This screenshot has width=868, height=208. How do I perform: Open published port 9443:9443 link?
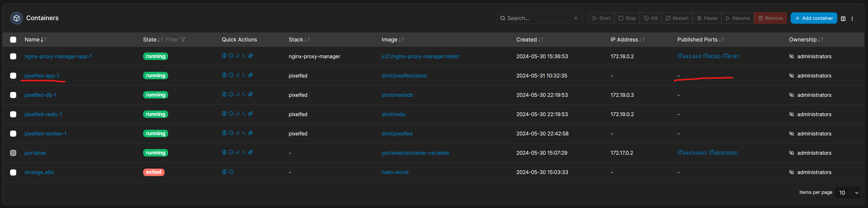(x=692, y=153)
